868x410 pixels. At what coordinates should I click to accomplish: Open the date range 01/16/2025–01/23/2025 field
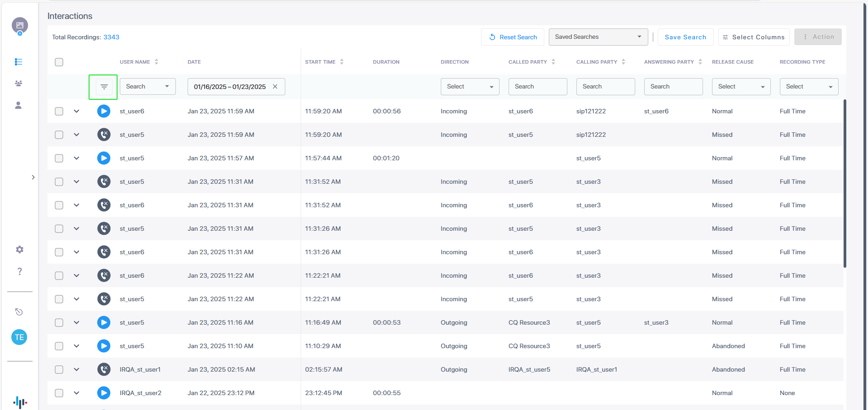(236, 87)
